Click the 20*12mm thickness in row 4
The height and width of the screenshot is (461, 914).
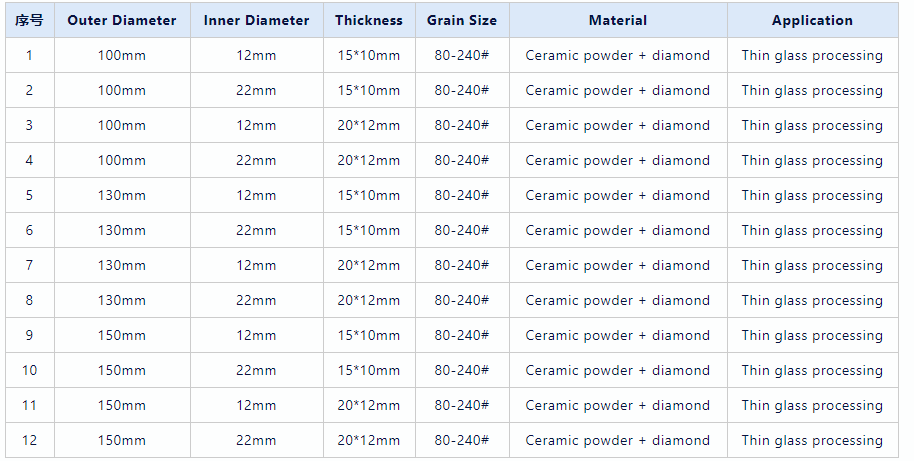click(x=369, y=160)
